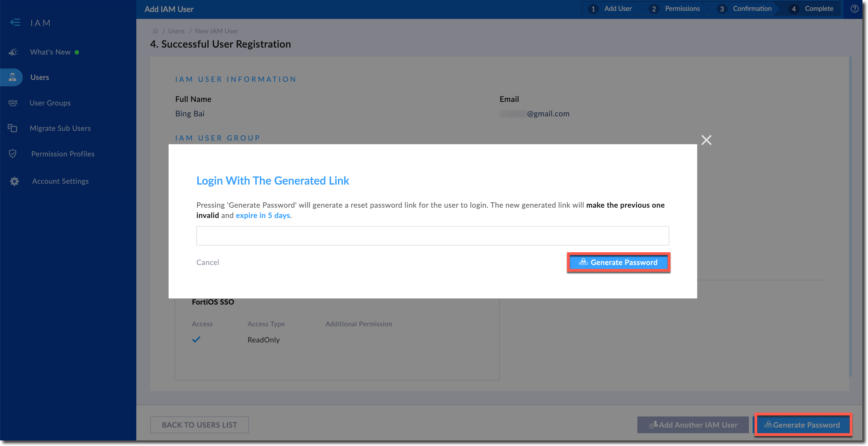This screenshot has width=868, height=446.
Task: Click BACK TO USERS LIST button
Action: (x=199, y=425)
